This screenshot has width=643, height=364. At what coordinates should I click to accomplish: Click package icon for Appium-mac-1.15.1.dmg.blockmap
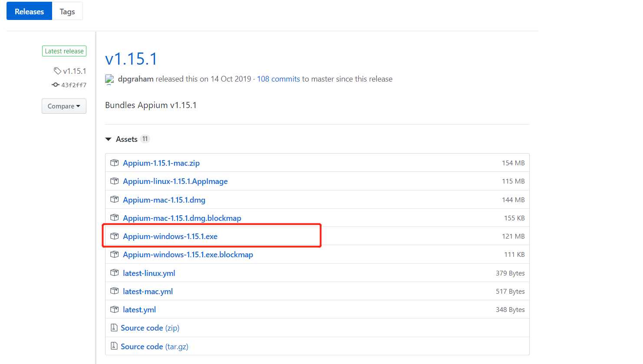[x=115, y=218]
